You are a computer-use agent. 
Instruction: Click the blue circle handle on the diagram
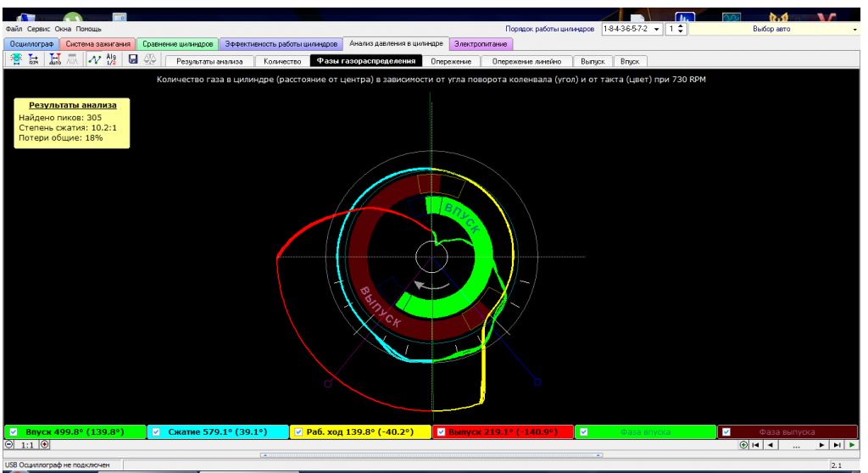(x=537, y=382)
